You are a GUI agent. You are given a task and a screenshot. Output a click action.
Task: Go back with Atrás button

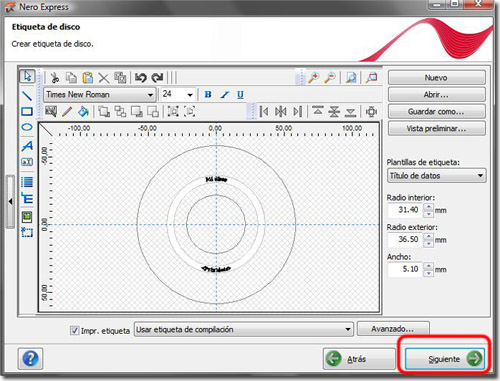[359, 359]
